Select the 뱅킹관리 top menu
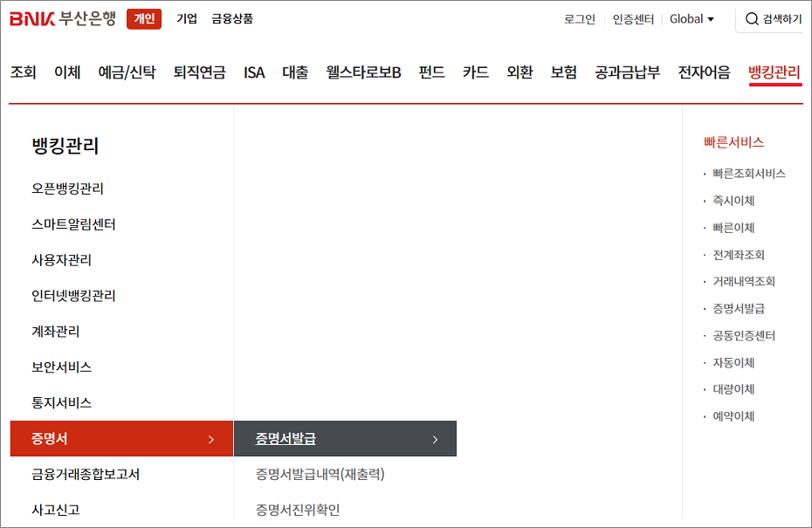 pos(774,72)
